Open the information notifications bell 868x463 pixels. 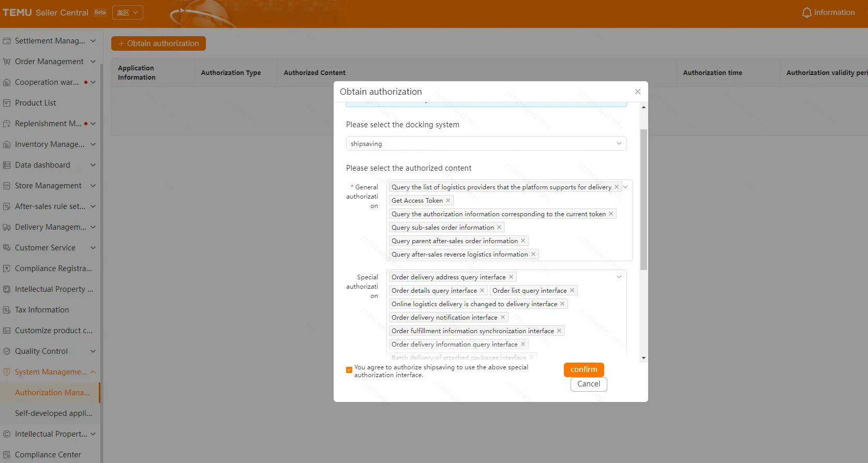[x=807, y=12]
